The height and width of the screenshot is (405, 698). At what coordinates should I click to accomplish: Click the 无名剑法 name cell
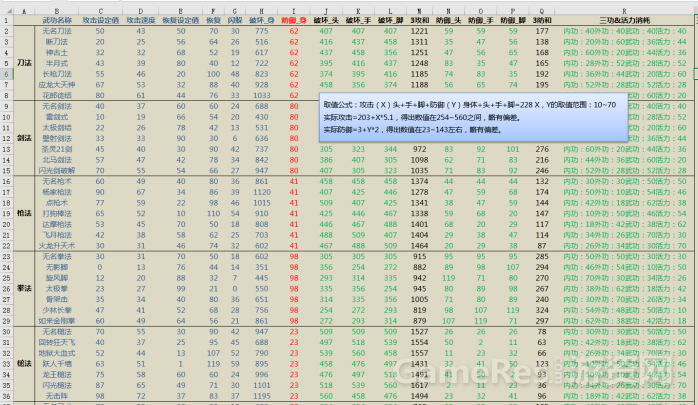57,106
